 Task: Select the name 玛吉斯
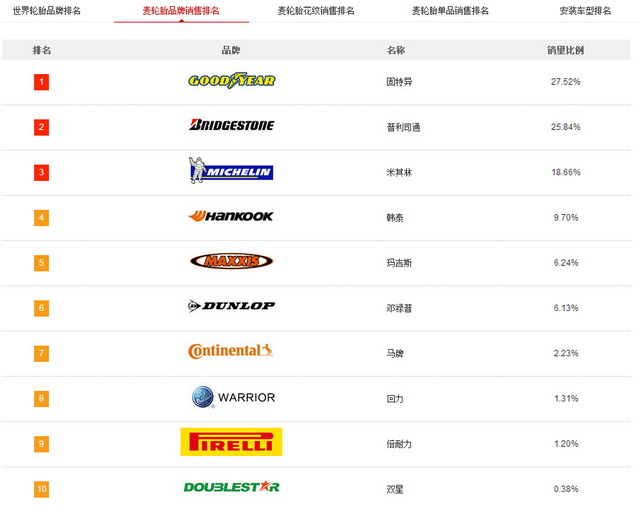point(399,263)
